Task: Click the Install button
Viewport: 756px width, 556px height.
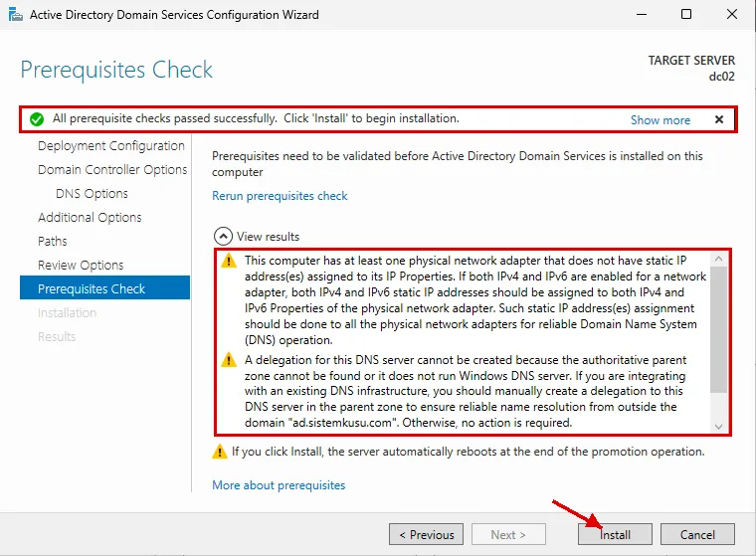Action: click(615, 534)
